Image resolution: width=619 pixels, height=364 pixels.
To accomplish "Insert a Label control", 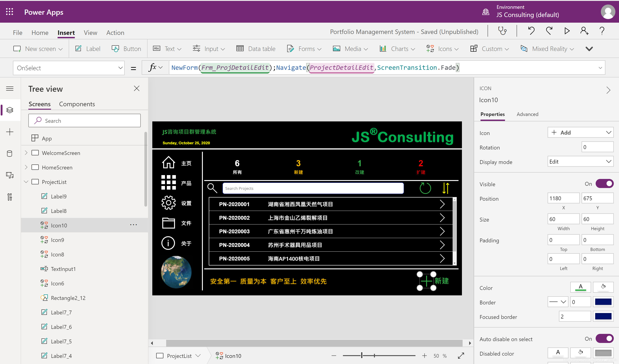I will (88, 49).
